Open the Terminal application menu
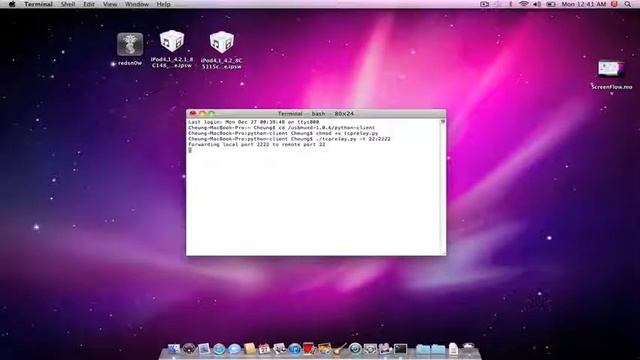 pyautogui.click(x=38, y=4)
